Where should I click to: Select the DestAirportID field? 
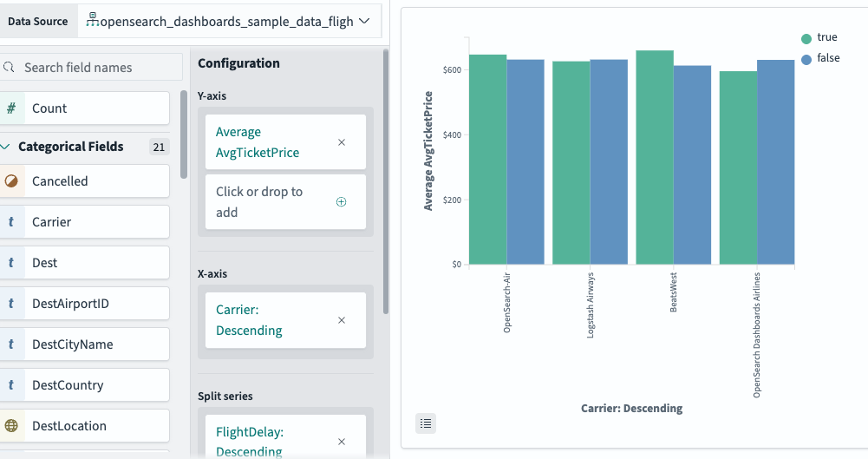click(85, 304)
